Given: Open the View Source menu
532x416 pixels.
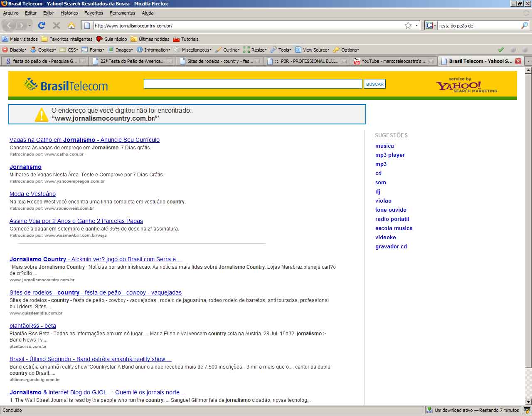Looking at the screenshot, I should [312, 50].
